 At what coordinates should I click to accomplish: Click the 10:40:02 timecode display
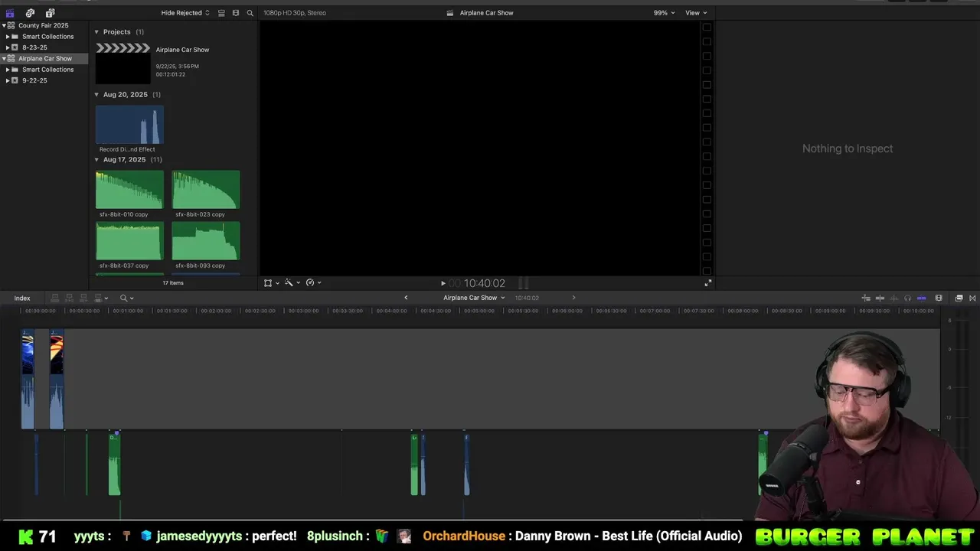click(484, 283)
